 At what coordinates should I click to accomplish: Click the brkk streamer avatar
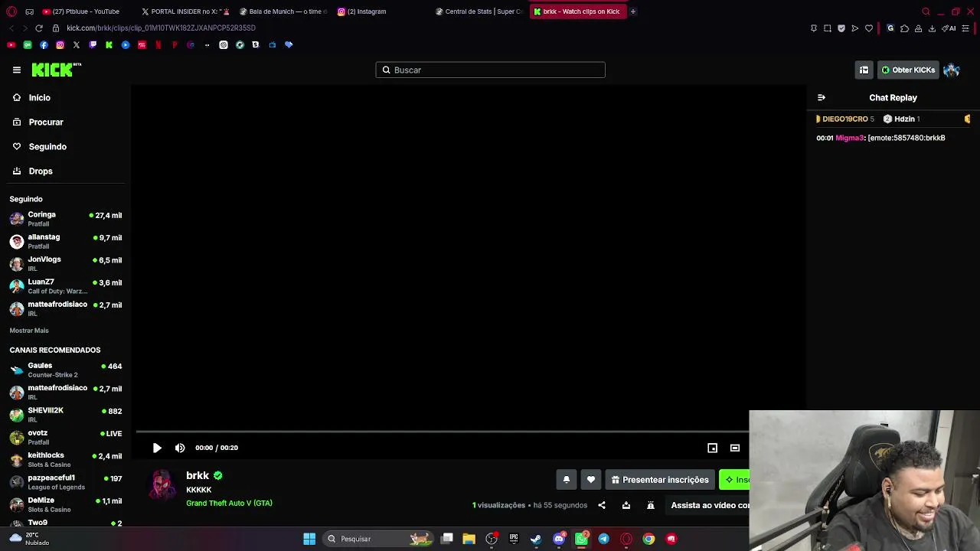coord(162,485)
